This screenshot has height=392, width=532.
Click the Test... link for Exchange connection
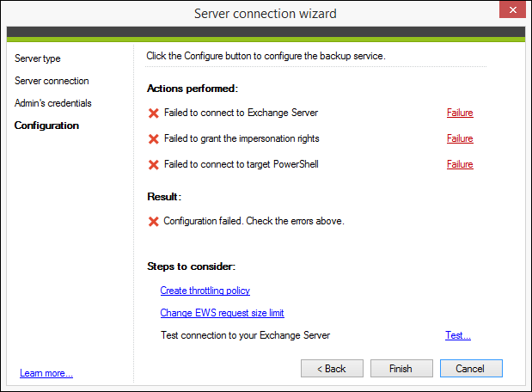(458, 335)
